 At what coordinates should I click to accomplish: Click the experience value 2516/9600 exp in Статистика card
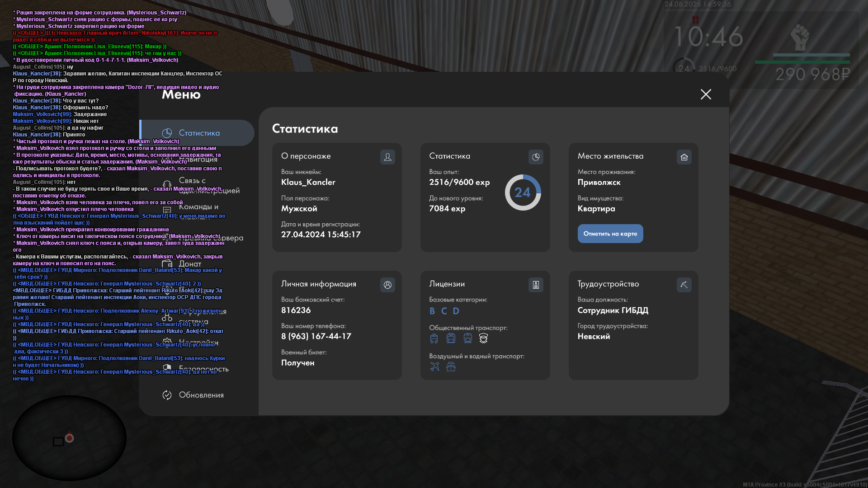(x=459, y=182)
